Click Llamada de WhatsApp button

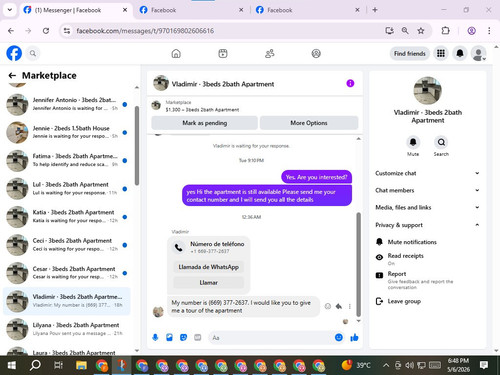[209, 267]
